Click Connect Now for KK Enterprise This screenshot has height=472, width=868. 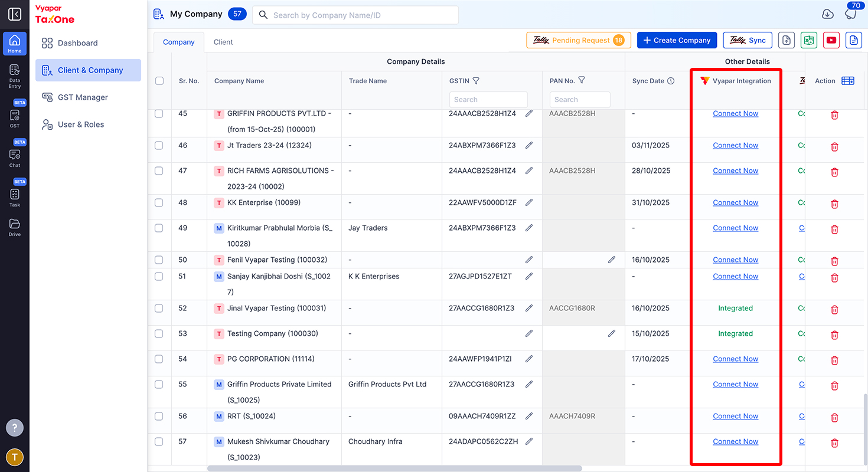[x=736, y=202]
